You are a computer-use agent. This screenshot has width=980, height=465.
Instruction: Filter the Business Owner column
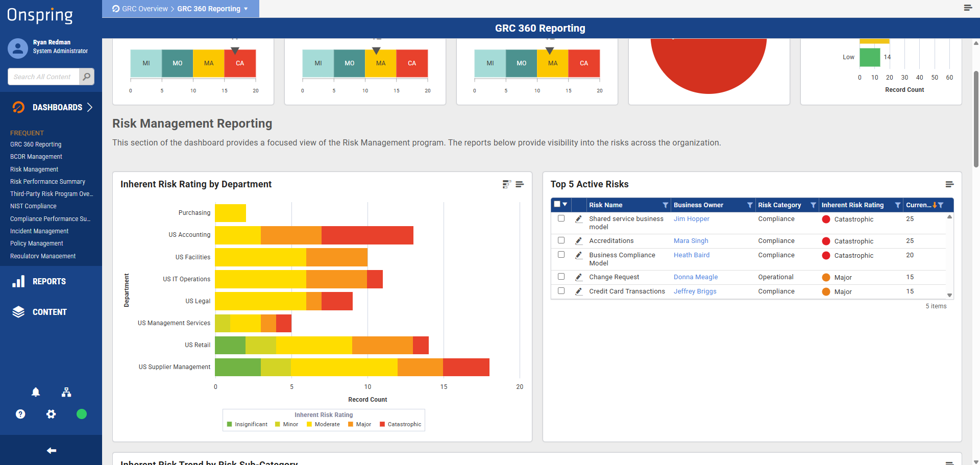[750, 205]
